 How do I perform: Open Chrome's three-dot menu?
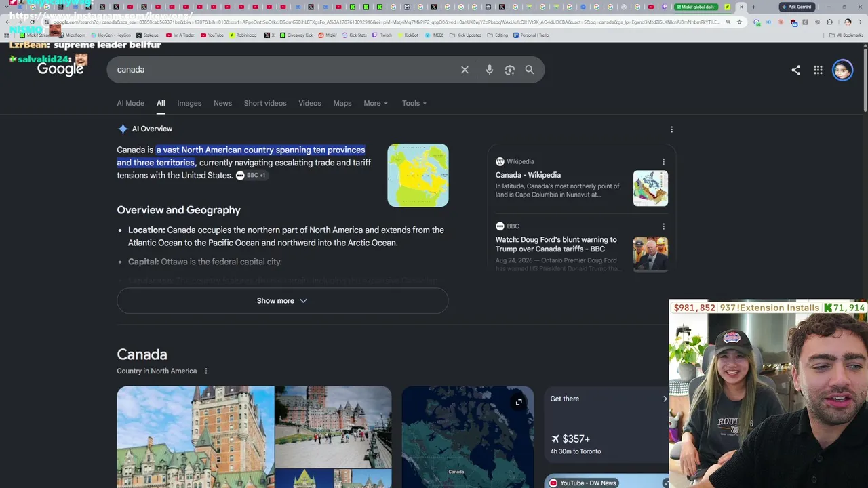coord(860,22)
